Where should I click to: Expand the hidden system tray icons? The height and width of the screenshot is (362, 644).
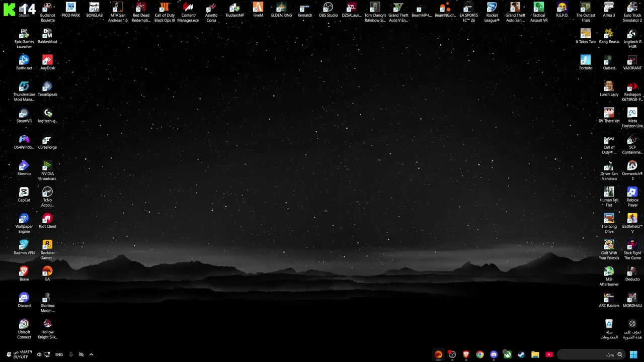click(x=91, y=354)
